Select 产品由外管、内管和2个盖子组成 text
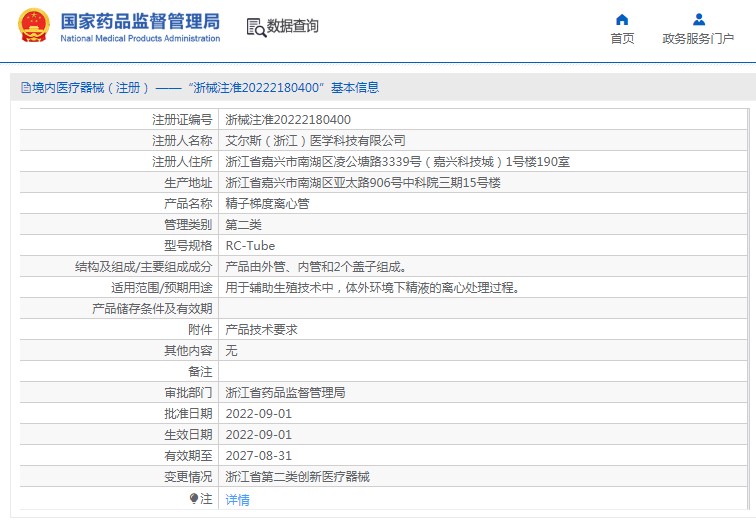Viewport: 756px width, 524px height. pos(317,267)
